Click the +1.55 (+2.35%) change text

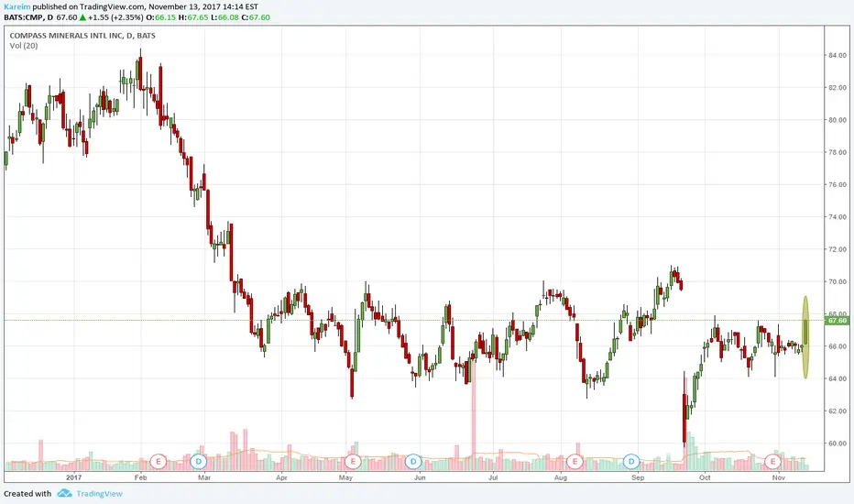point(115,17)
